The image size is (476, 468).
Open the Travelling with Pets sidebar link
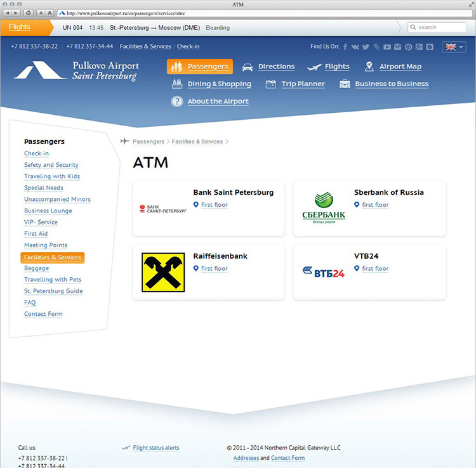[53, 280]
